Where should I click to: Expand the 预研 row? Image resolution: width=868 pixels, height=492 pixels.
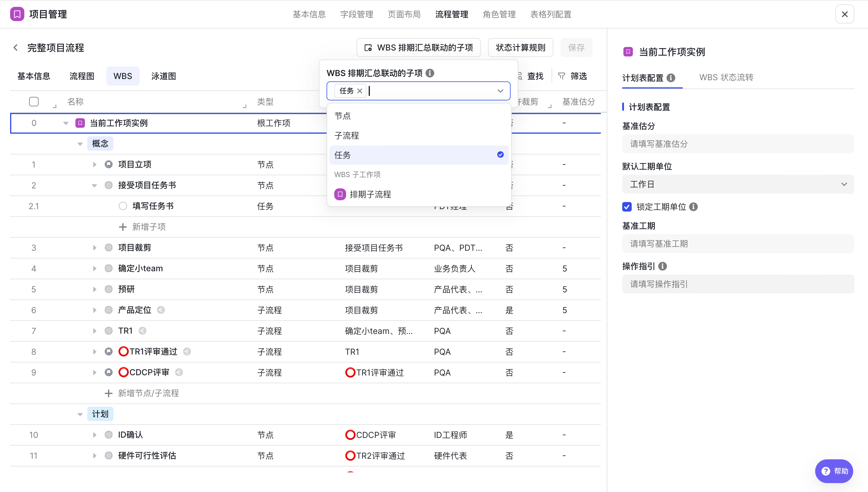click(x=94, y=289)
